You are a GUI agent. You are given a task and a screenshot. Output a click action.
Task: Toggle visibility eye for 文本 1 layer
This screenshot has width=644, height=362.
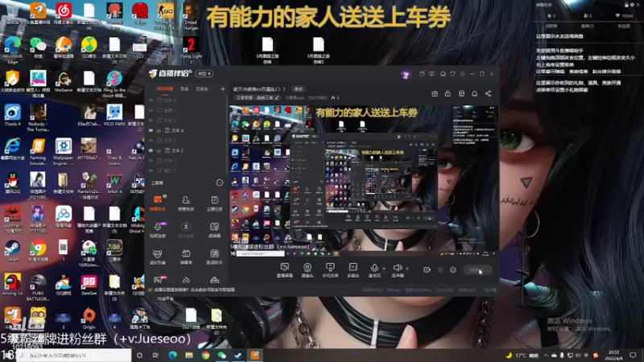pos(151,160)
